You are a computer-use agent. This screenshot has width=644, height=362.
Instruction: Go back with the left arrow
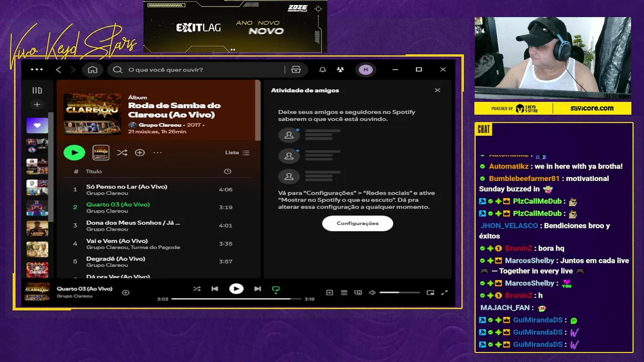click(58, 69)
